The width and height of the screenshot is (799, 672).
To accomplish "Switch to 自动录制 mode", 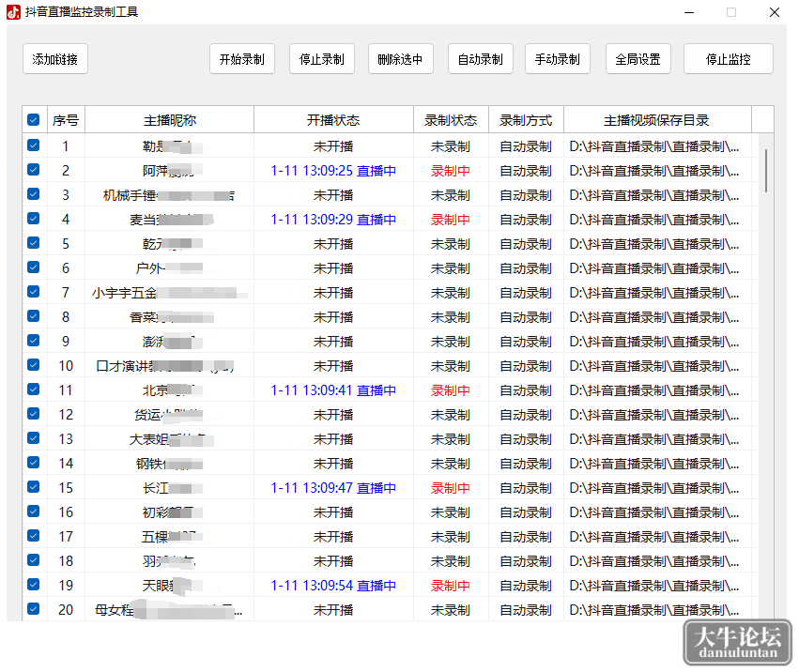I will pyautogui.click(x=481, y=59).
